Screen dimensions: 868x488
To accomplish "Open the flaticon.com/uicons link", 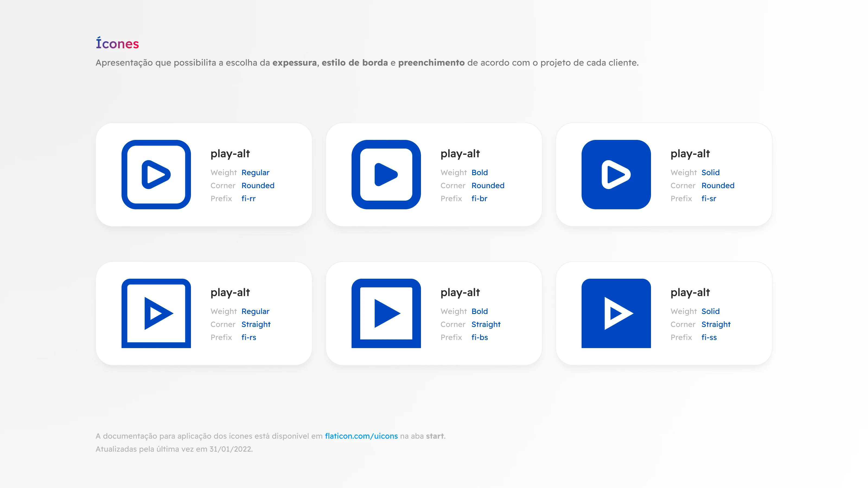I will pyautogui.click(x=361, y=436).
